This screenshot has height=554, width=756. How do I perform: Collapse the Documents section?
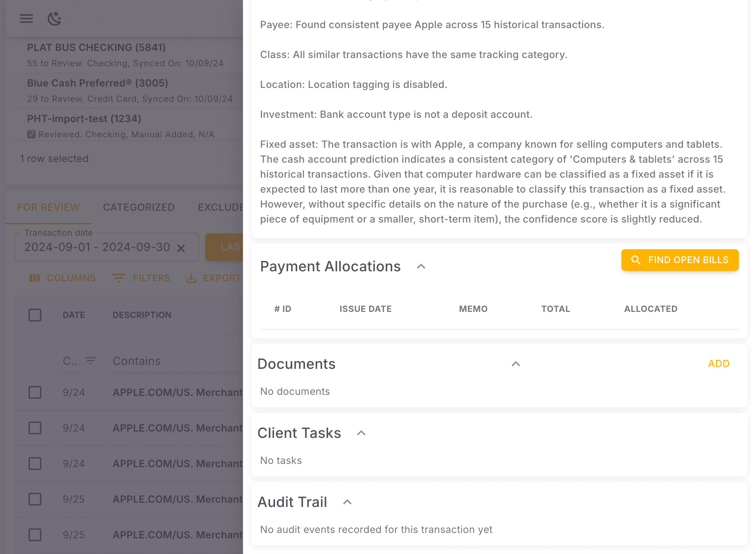pos(516,364)
